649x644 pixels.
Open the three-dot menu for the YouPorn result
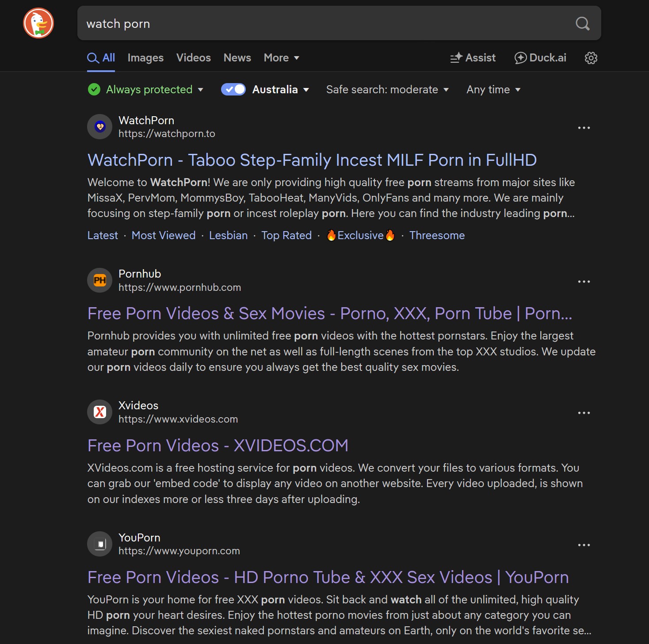tap(584, 545)
